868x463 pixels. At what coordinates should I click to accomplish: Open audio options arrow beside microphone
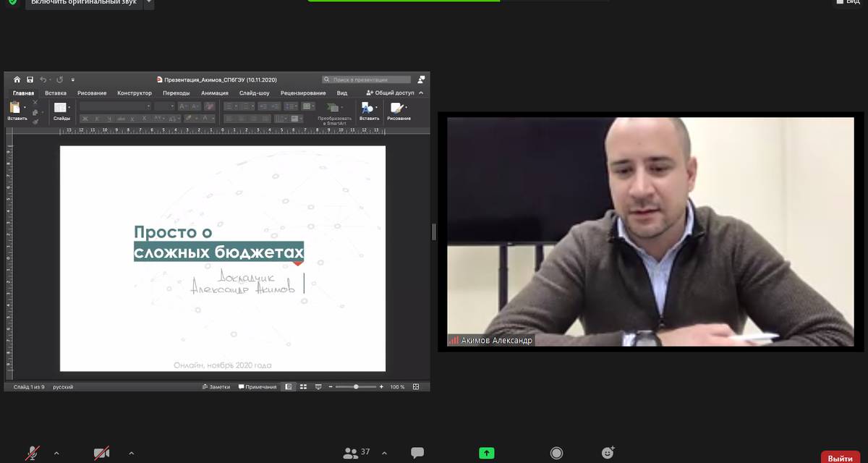point(56,454)
